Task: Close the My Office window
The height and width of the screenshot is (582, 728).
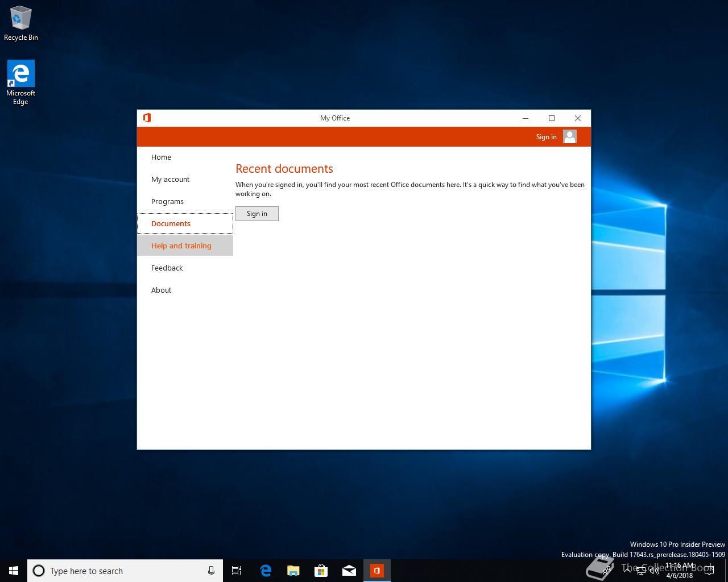Action: point(578,118)
